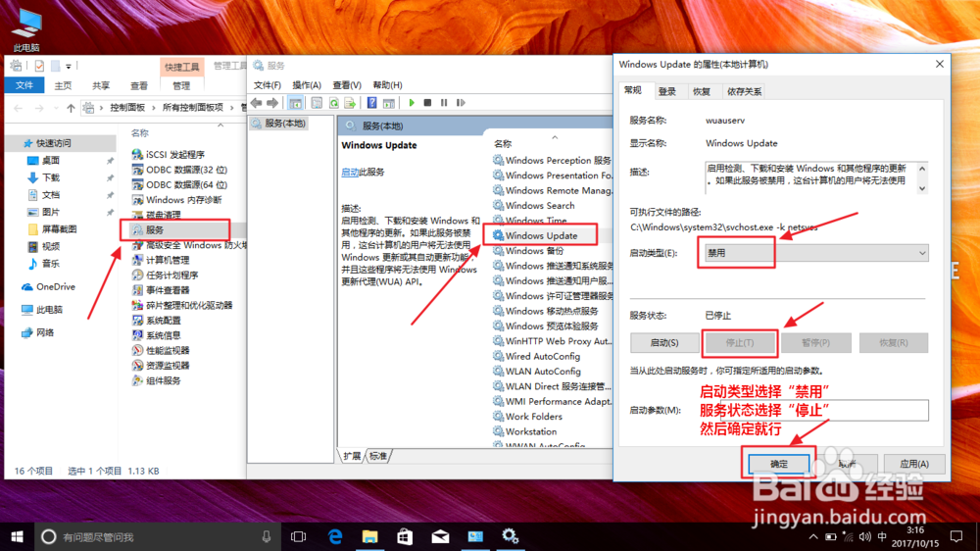Image resolution: width=980 pixels, height=551 pixels.
Task: Switch to the 扩展 view tab in Services
Action: 352,456
